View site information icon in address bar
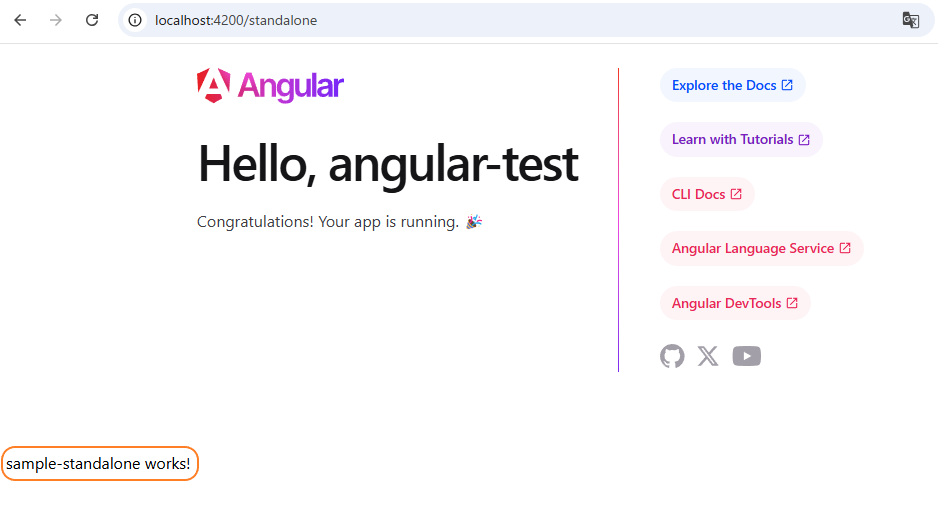938x505 pixels. 135,20
